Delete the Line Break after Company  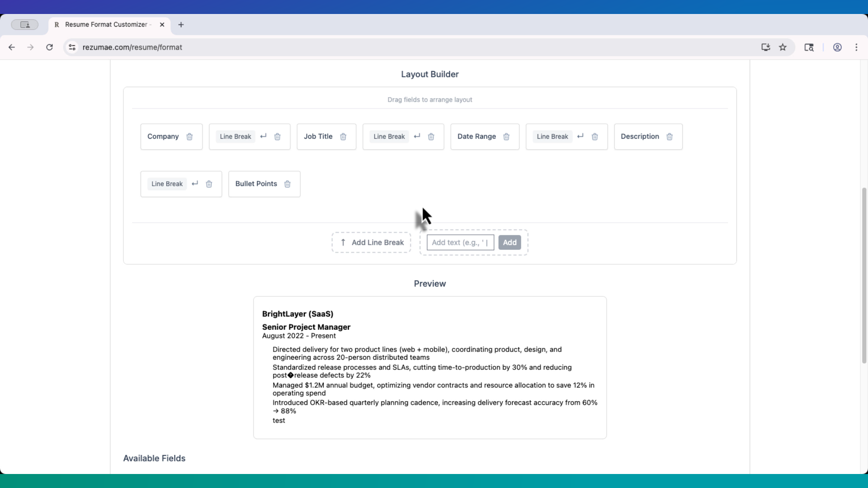[277, 136]
